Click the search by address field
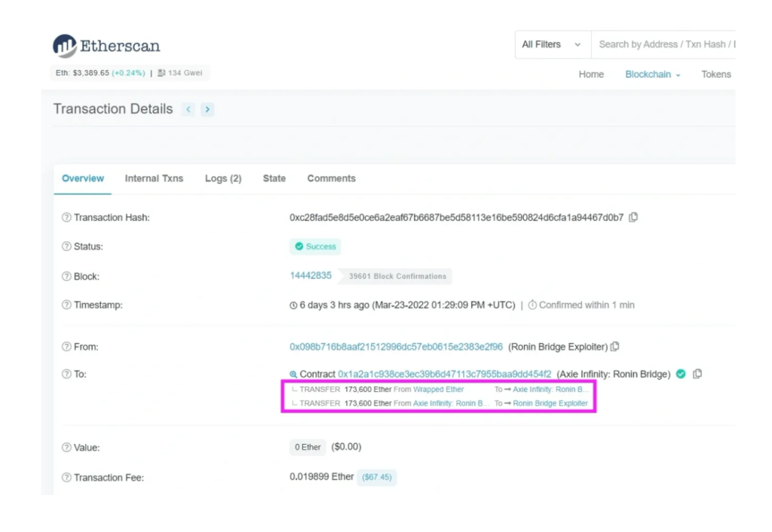The height and width of the screenshot is (532, 772). [x=663, y=44]
